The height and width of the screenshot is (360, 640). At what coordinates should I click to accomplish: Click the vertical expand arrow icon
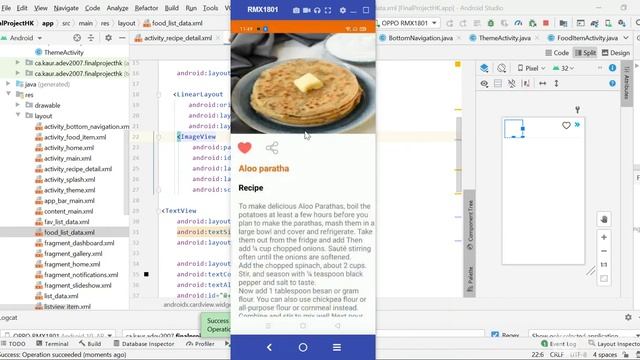(x=556, y=83)
